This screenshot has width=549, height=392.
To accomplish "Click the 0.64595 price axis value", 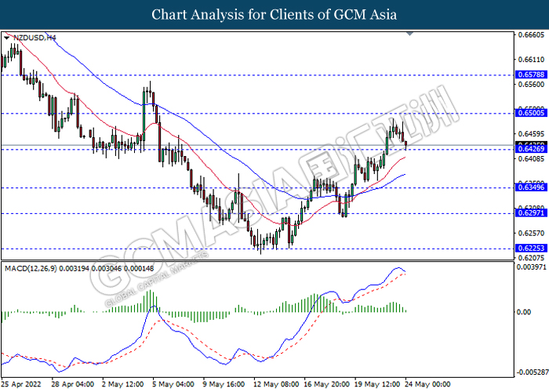I will [x=531, y=134].
